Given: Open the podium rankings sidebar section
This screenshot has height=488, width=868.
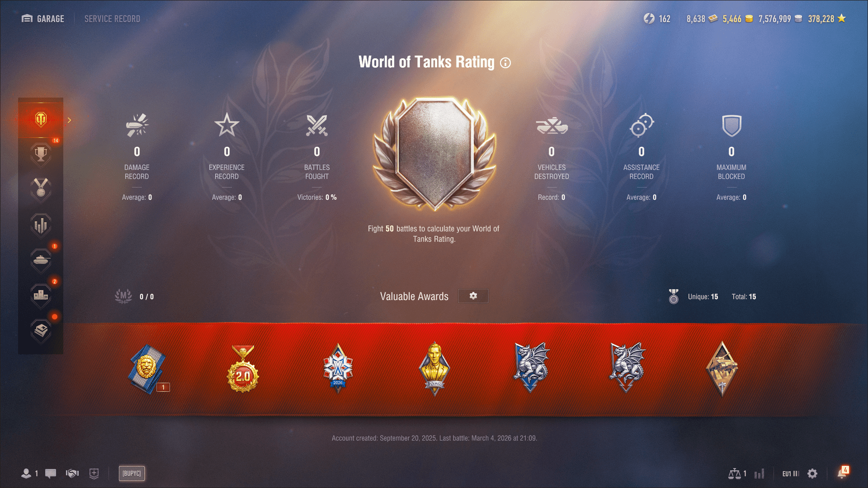Looking at the screenshot, I should point(41,296).
